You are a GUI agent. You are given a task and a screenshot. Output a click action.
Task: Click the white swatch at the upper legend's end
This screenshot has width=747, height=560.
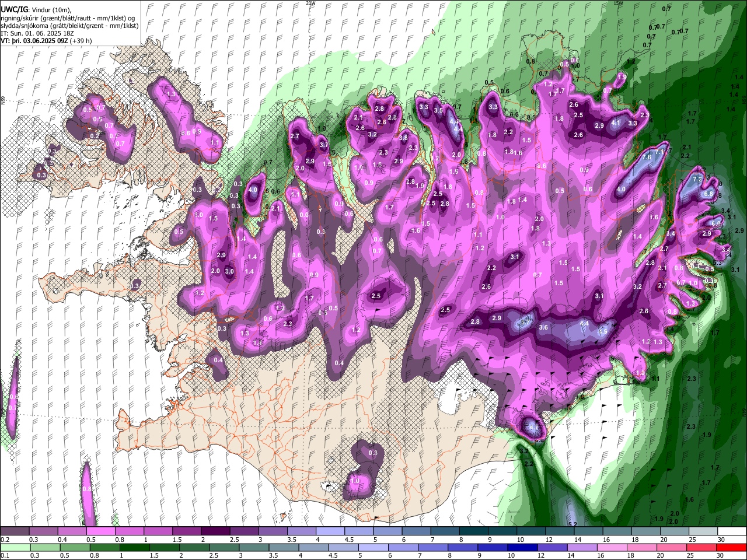731,531
